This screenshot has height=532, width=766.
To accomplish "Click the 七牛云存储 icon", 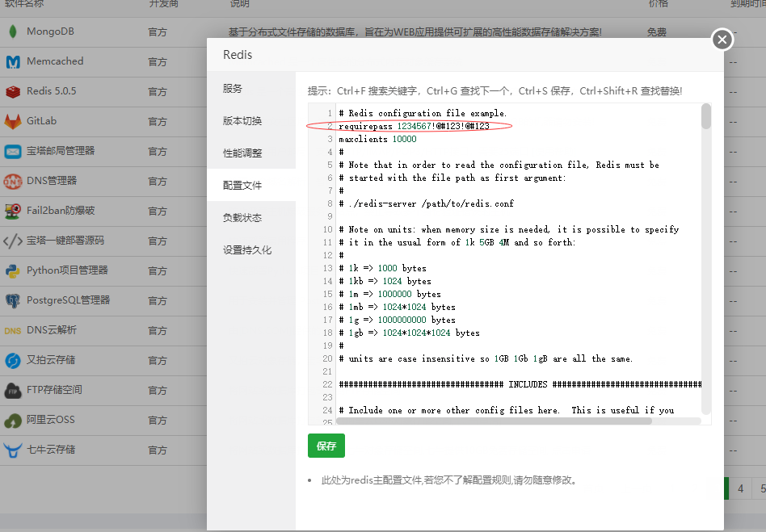I will 13,450.
